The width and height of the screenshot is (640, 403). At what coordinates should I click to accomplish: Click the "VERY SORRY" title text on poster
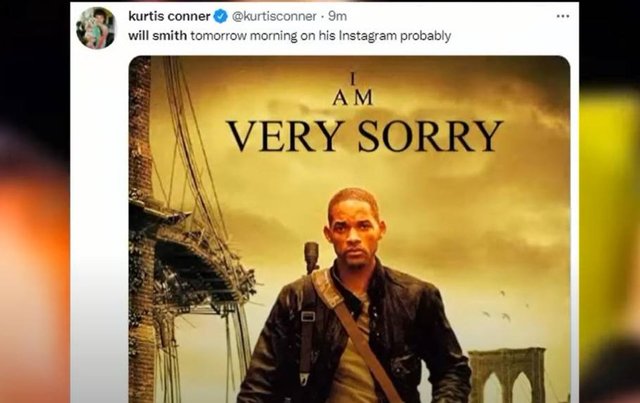(364, 136)
